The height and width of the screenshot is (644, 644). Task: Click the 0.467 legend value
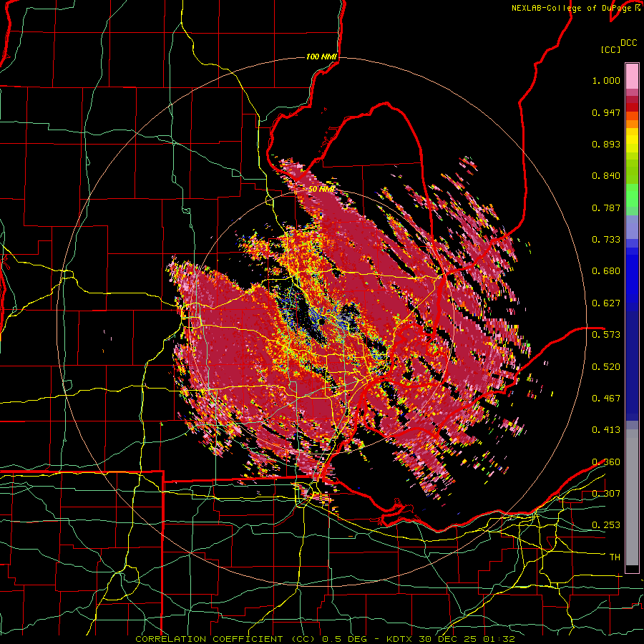[606, 399]
